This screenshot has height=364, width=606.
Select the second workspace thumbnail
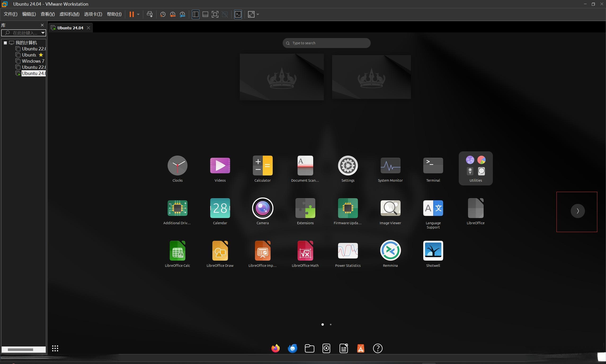click(x=371, y=77)
